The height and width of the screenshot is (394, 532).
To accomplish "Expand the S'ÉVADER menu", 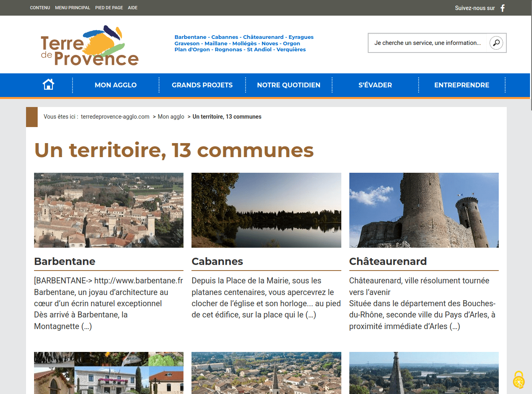I will 375,85.
